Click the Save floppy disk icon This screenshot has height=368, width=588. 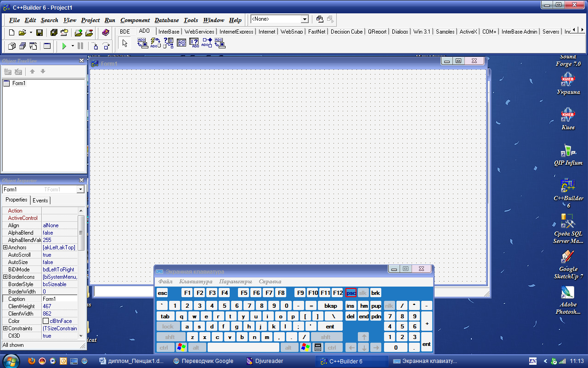(x=40, y=33)
